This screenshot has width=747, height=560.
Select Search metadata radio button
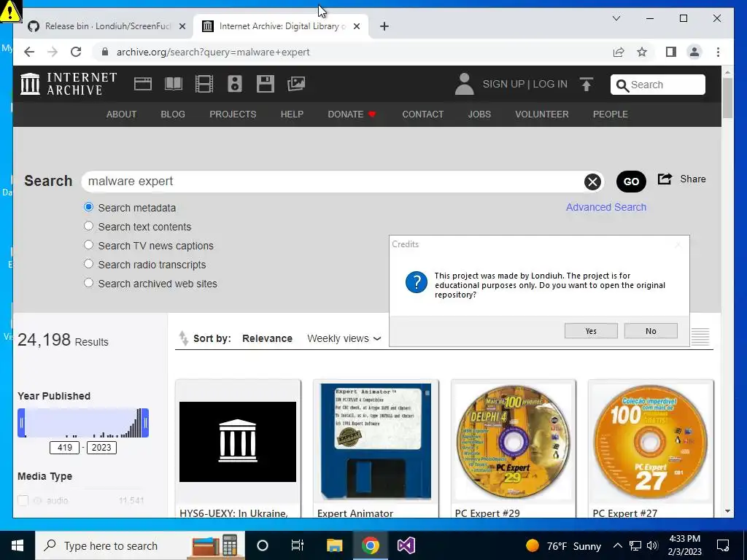pos(88,207)
